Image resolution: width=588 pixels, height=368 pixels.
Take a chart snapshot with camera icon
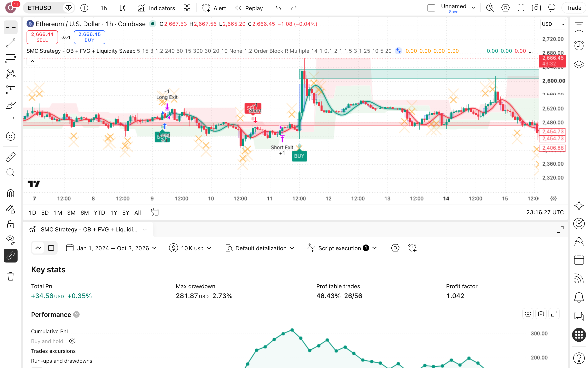[536, 8]
